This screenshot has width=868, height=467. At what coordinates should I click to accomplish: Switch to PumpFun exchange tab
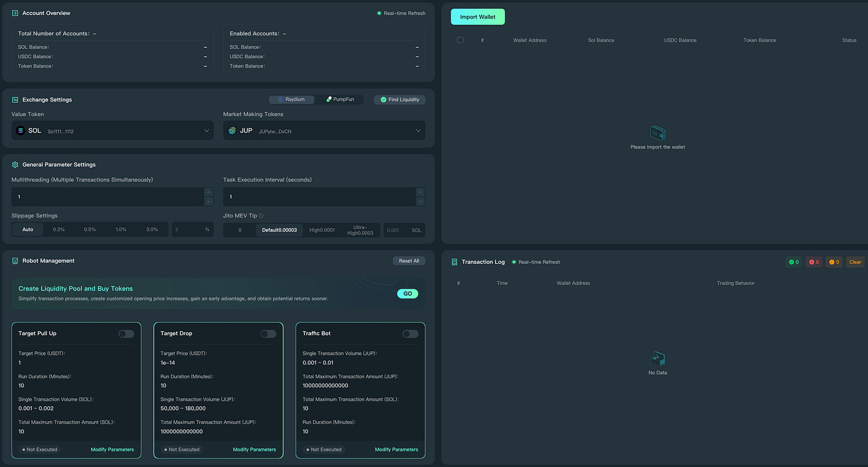(x=340, y=99)
